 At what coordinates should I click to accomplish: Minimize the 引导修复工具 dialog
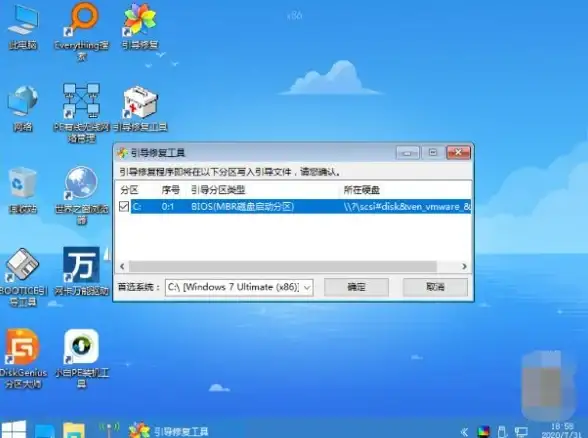click(x=407, y=153)
